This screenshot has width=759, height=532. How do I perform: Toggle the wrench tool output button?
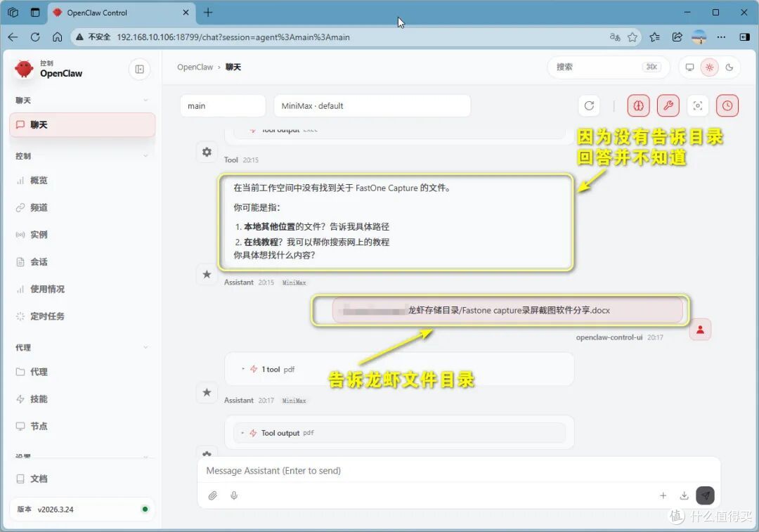coord(668,105)
